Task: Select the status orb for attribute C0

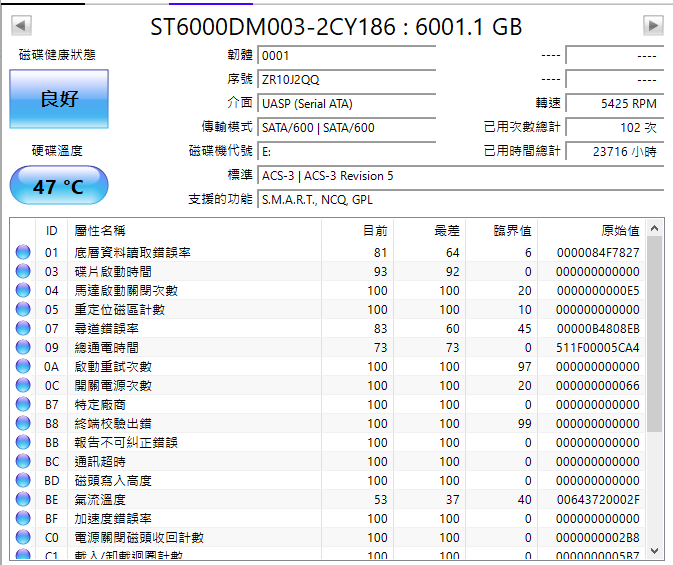Action: [x=23, y=538]
